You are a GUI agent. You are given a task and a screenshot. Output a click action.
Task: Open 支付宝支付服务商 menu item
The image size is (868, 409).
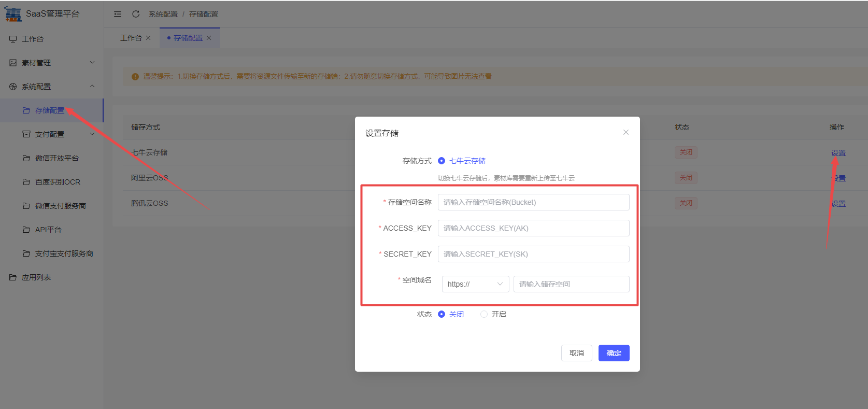click(x=52, y=253)
